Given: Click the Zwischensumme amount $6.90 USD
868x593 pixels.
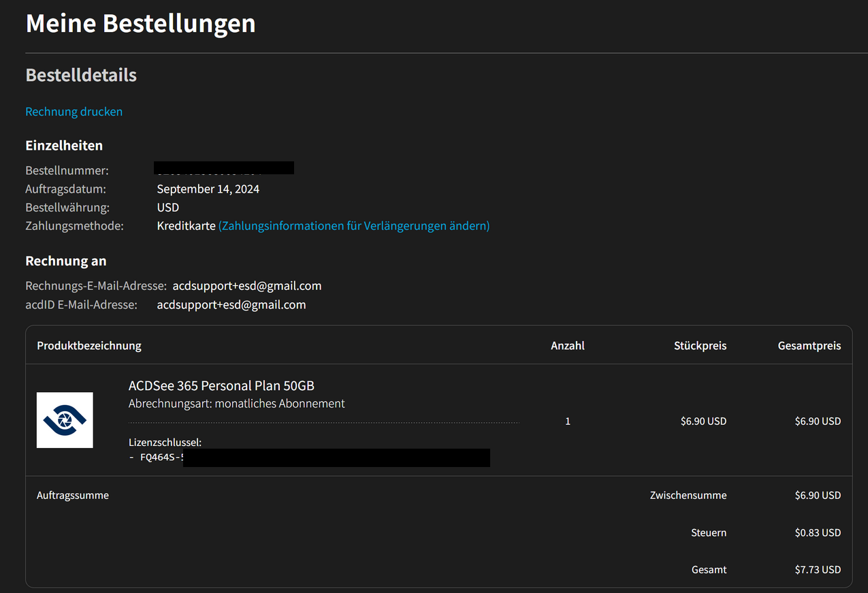Looking at the screenshot, I should coord(818,495).
